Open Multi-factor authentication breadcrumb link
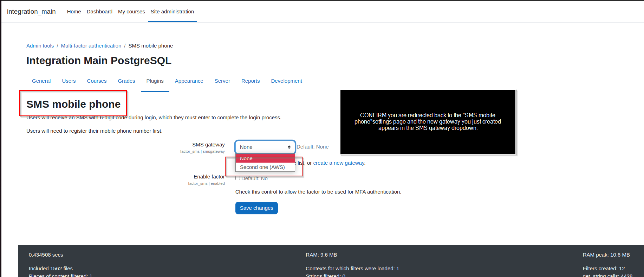 [x=91, y=46]
